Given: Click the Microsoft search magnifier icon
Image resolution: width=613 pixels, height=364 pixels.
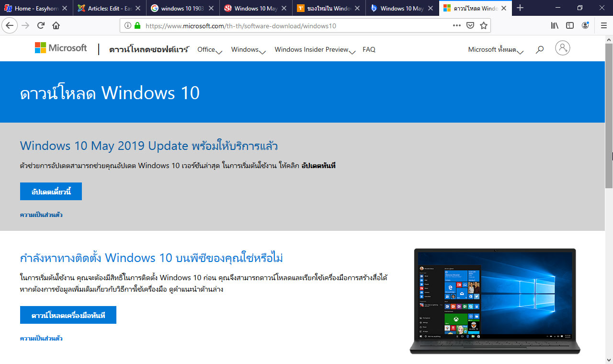Looking at the screenshot, I should pos(540,49).
